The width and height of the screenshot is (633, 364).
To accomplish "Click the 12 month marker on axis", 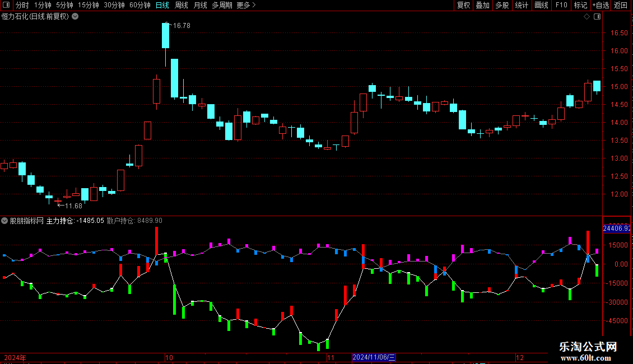I will coord(519,357).
